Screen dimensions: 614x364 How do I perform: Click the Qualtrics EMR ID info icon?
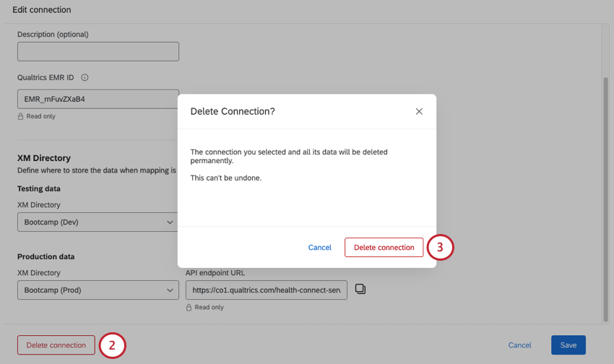pos(85,77)
